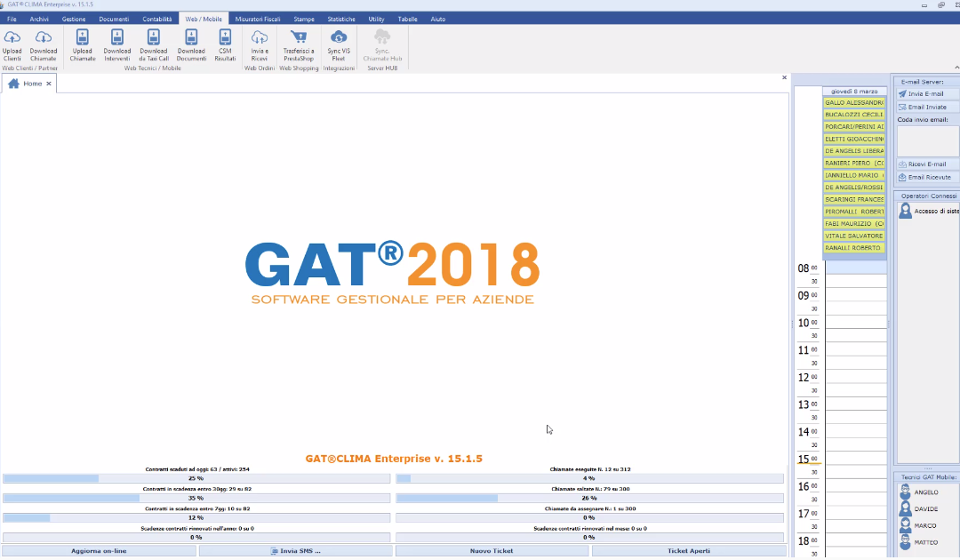Open the Utility ribbon tab
This screenshot has height=560, width=960.
(377, 19)
